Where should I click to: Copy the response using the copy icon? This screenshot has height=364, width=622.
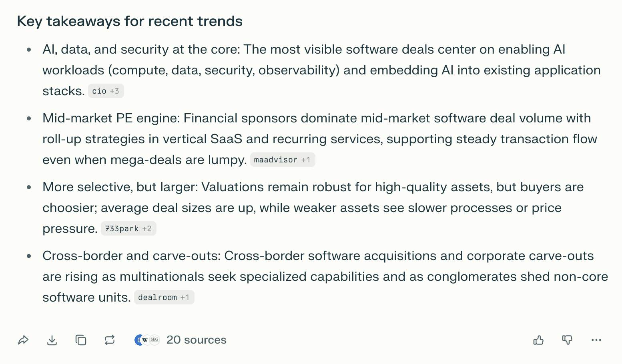81,340
